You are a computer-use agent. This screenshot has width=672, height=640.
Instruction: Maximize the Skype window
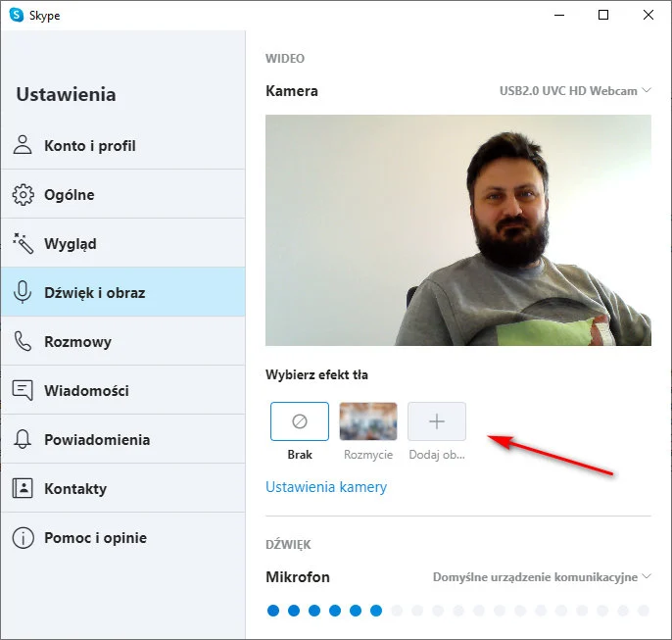pos(603,15)
